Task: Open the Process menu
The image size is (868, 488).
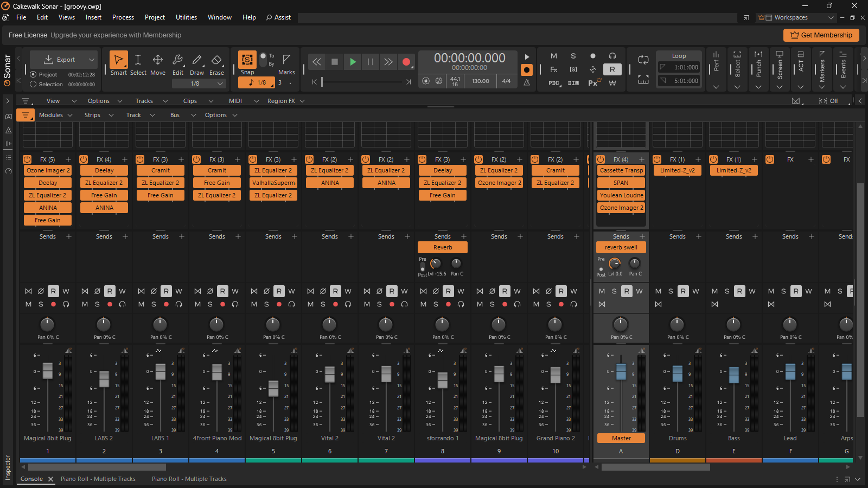Action: (123, 17)
